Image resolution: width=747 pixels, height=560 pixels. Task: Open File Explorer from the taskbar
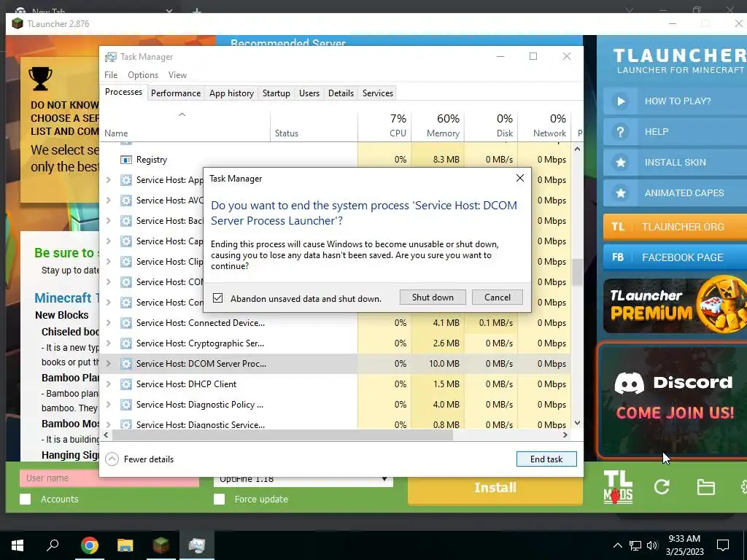[125, 545]
